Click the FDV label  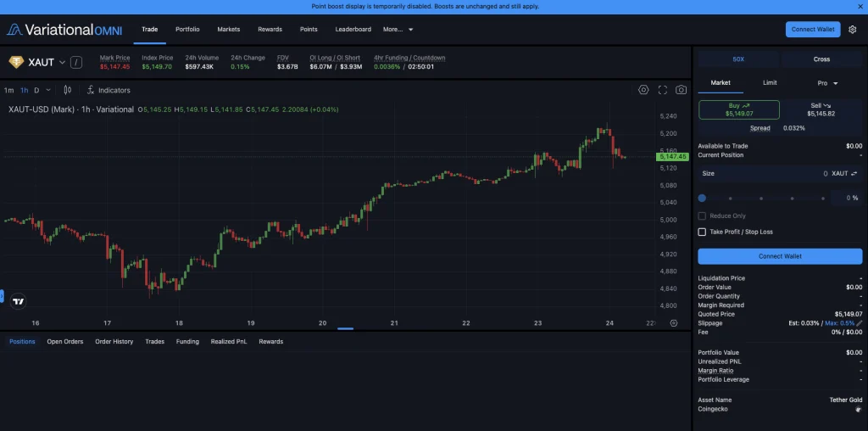(283, 58)
